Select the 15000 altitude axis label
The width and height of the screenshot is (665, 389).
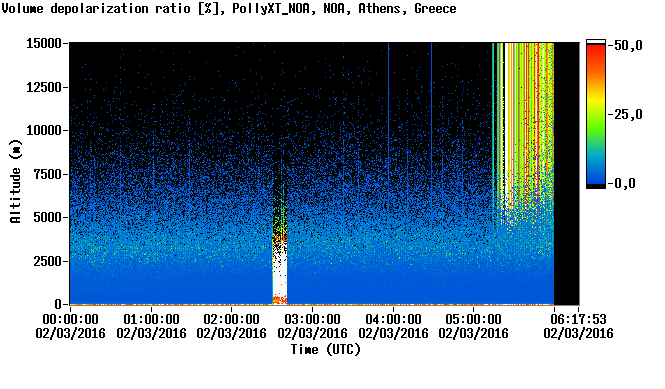pos(44,43)
